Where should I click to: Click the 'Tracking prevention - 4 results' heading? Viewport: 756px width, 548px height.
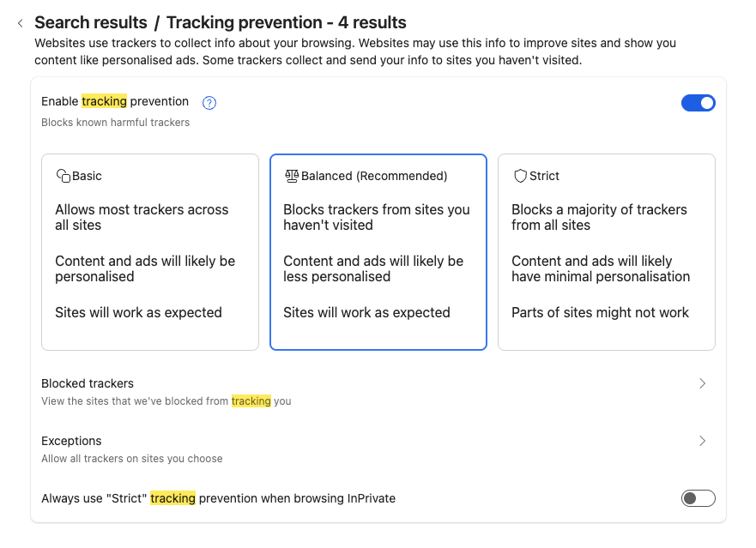pos(286,23)
